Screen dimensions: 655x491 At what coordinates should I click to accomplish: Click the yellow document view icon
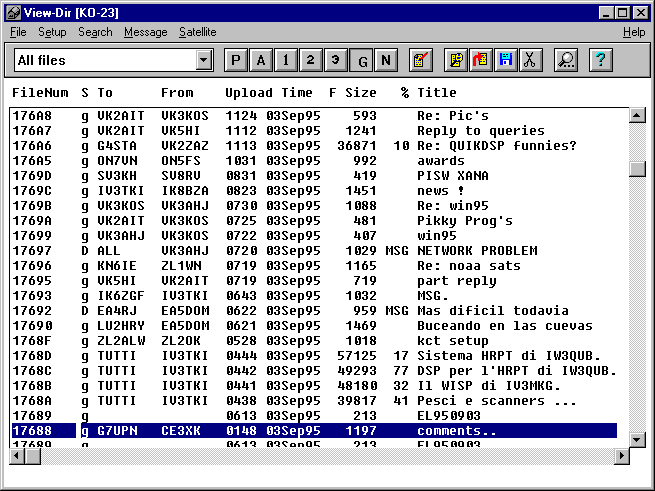pos(456,60)
